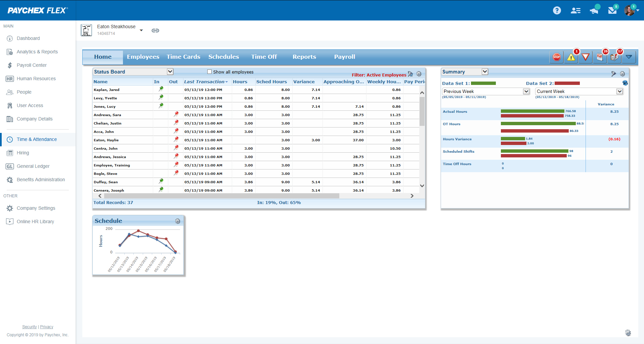Click the Privacy link in footer
The image size is (644, 344).
(x=47, y=327)
